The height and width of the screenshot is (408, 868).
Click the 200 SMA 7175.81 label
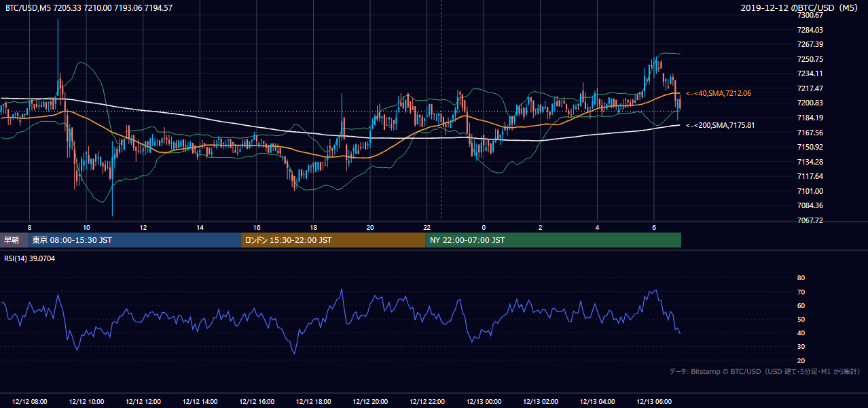pos(720,125)
